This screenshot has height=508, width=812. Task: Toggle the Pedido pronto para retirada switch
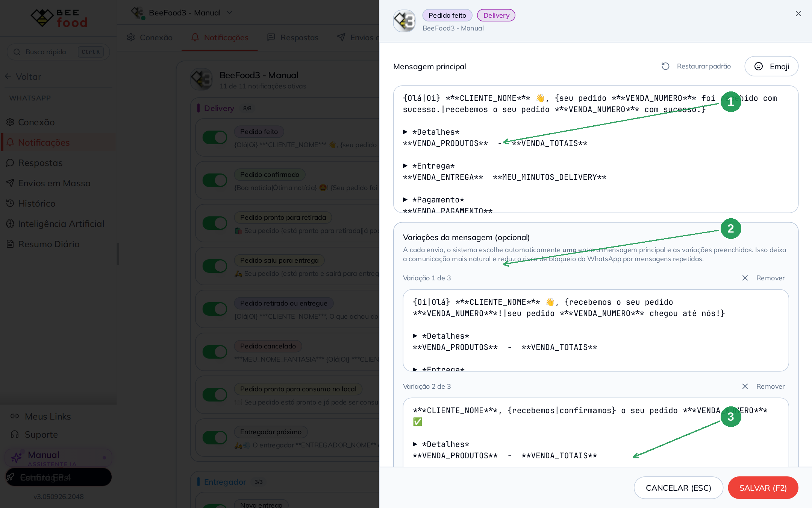(215, 223)
